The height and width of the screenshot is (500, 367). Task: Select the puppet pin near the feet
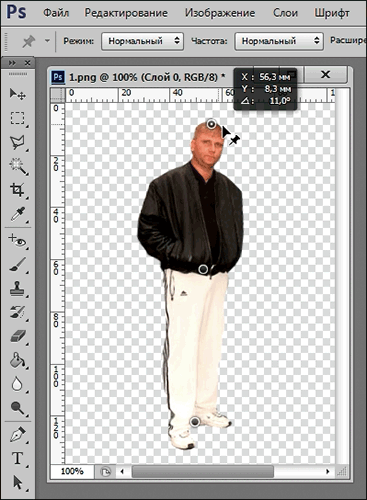(195, 422)
